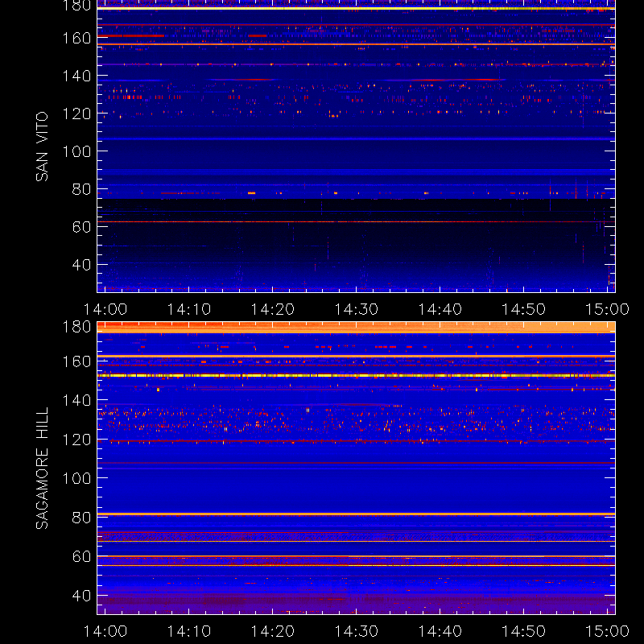Image resolution: width=644 pixels, height=644 pixels.
Task: Select the 40 label on San Vito axis
Action: click(81, 265)
